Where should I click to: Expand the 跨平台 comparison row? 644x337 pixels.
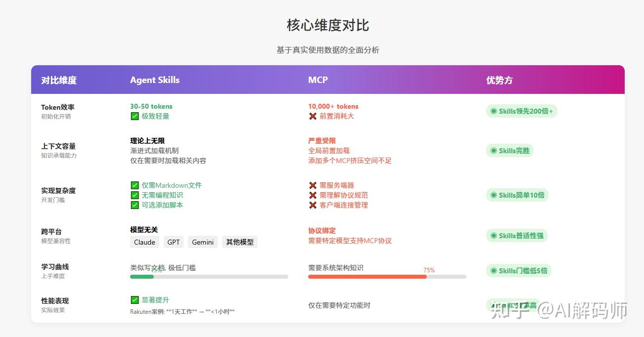(x=52, y=231)
